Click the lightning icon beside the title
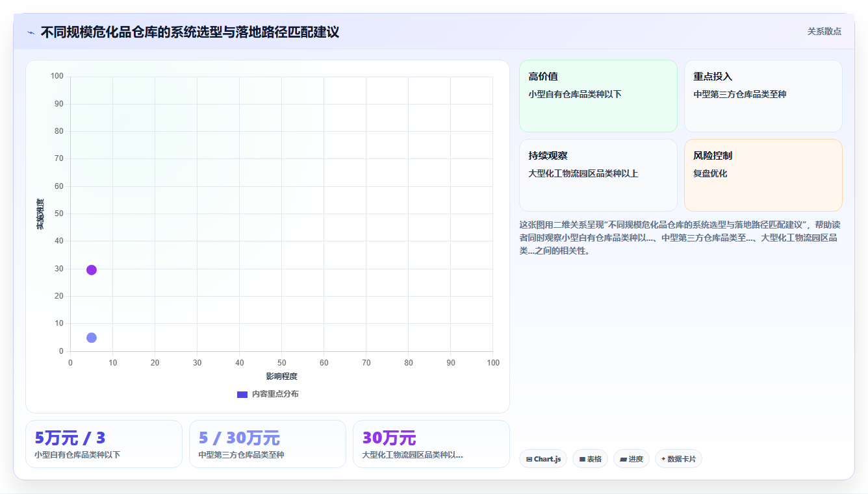 [31, 32]
